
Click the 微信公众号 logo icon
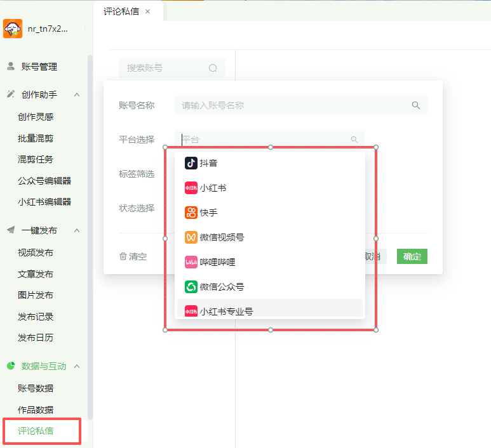pyautogui.click(x=191, y=287)
